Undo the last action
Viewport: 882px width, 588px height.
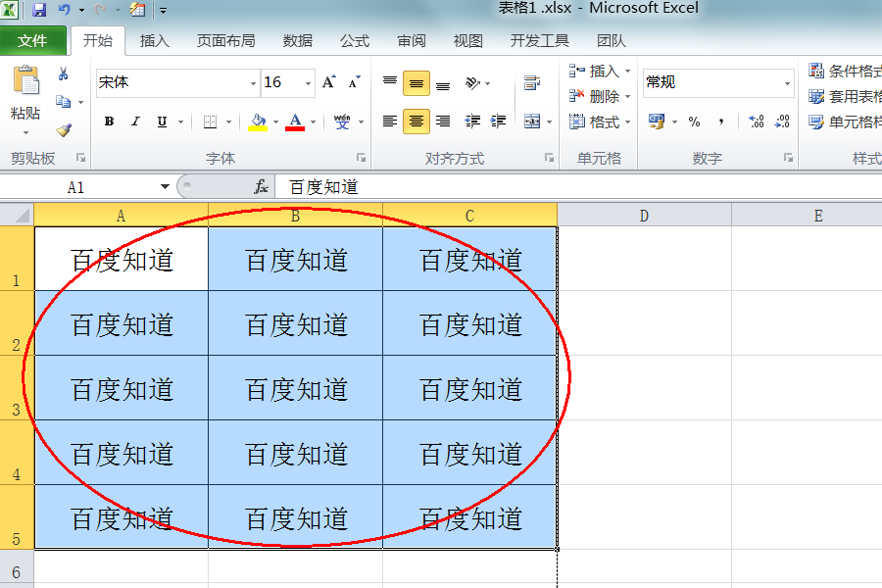pos(64,10)
